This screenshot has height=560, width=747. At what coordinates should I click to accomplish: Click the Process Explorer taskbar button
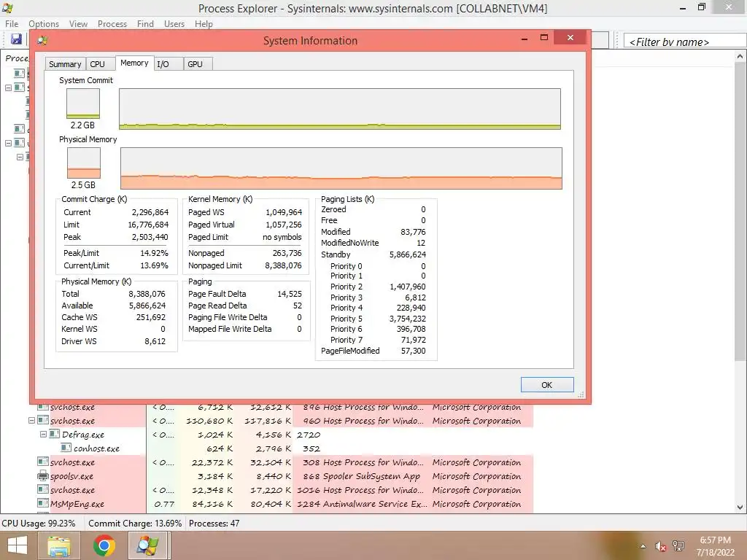[x=148, y=545]
